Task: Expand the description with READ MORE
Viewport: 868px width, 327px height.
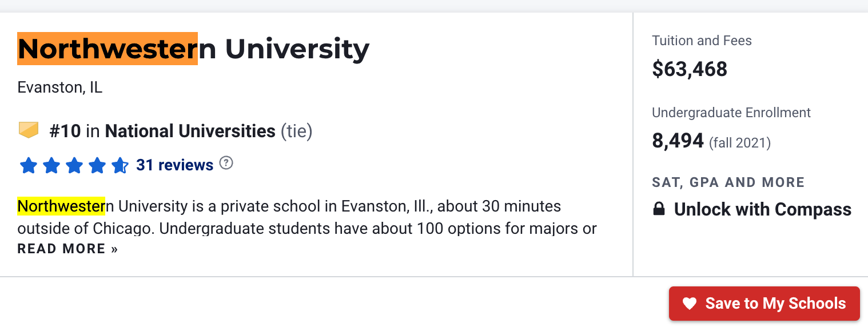Action: coord(67,249)
